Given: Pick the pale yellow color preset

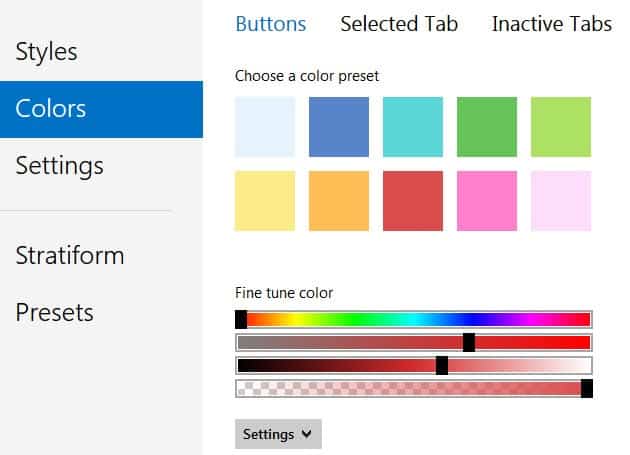Looking at the screenshot, I should coord(265,201).
